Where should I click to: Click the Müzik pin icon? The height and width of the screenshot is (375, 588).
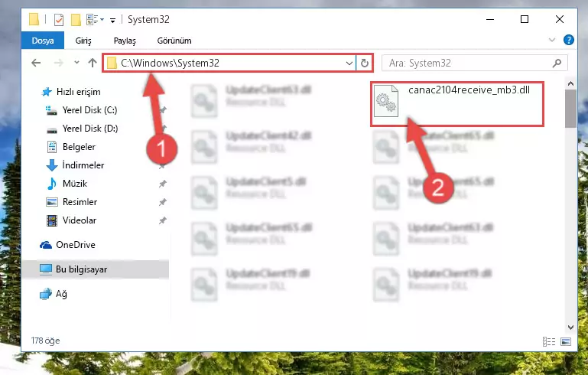tap(162, 184)
